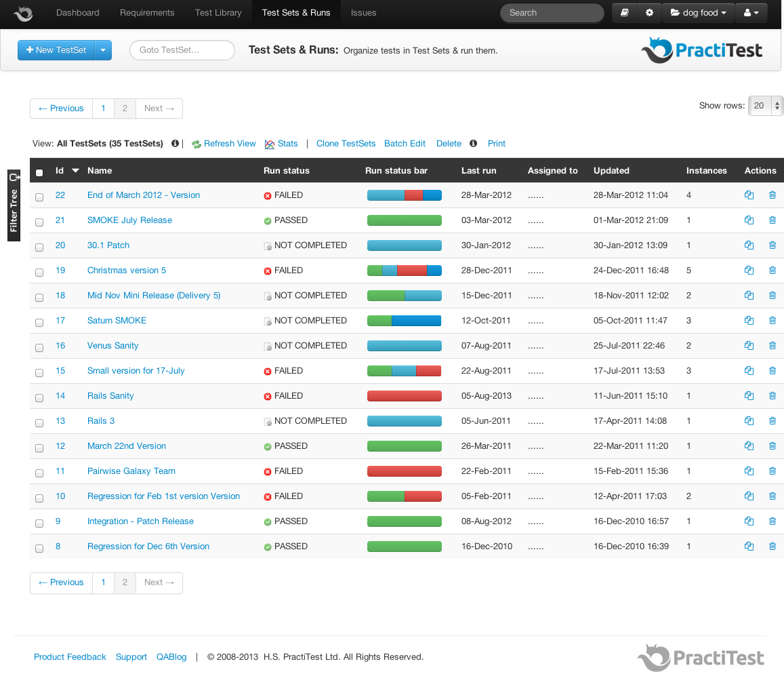Open the Show rows selector
This screenshot has height=674, width=784.
pos(765,106)
